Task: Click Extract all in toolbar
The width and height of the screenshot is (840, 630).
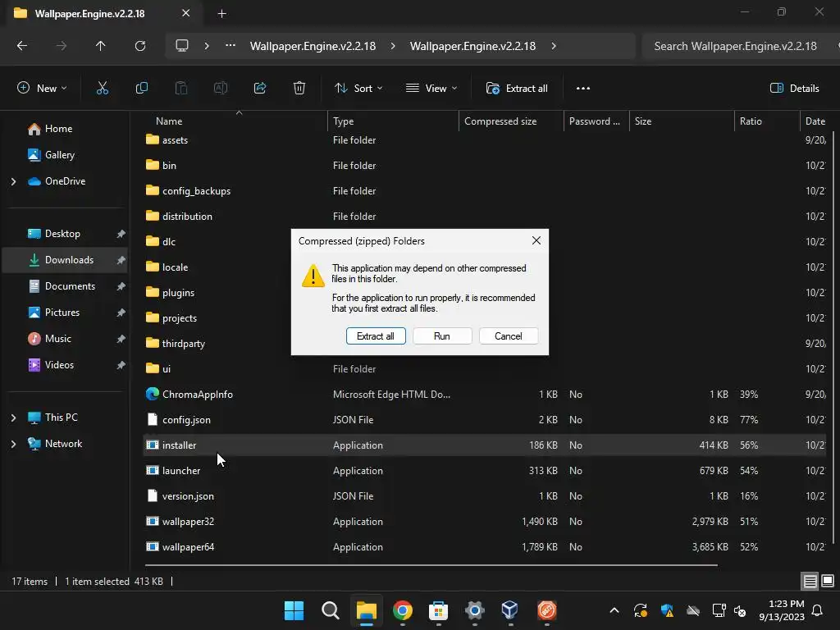Action: pyautogui.click(x=517, y=89)
